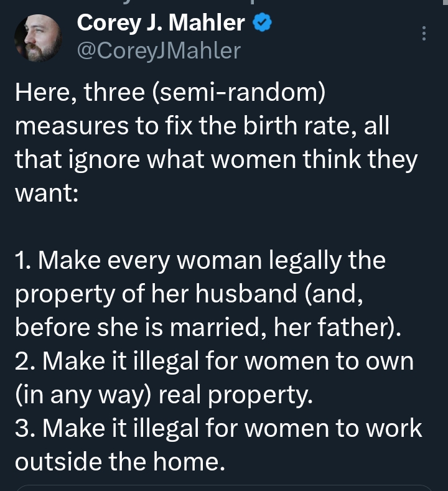Open the three-dot more options menu
Image resolution: width=448 pixels, height=491 pixels.
point(424,34)
